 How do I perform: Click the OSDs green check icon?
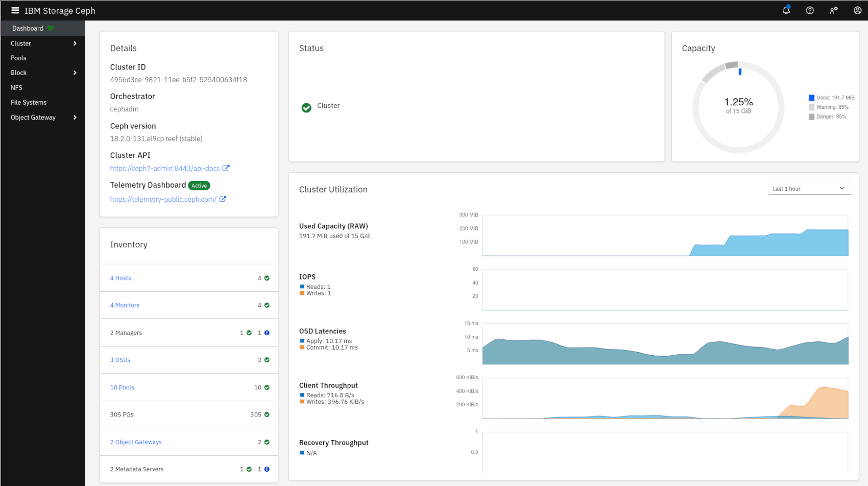point(267,360)
